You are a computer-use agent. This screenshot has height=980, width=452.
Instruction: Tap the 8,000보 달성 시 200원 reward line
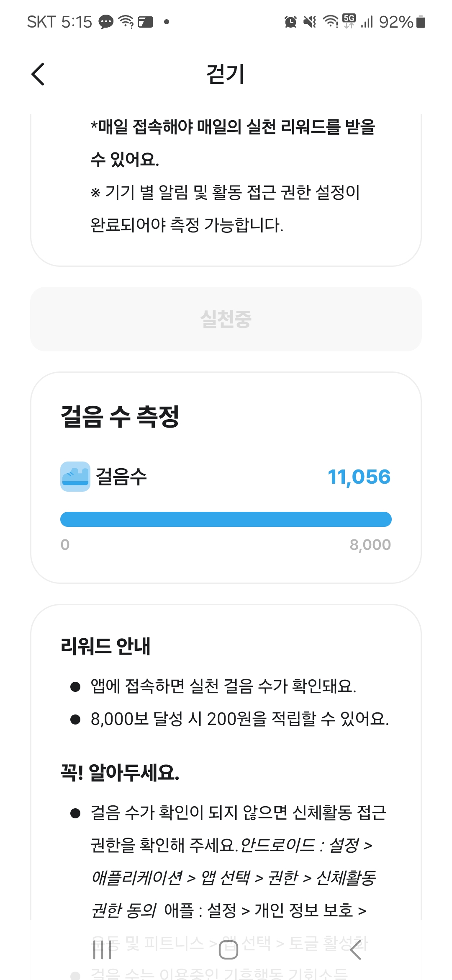pyautogui.click(x=239, y=719)
